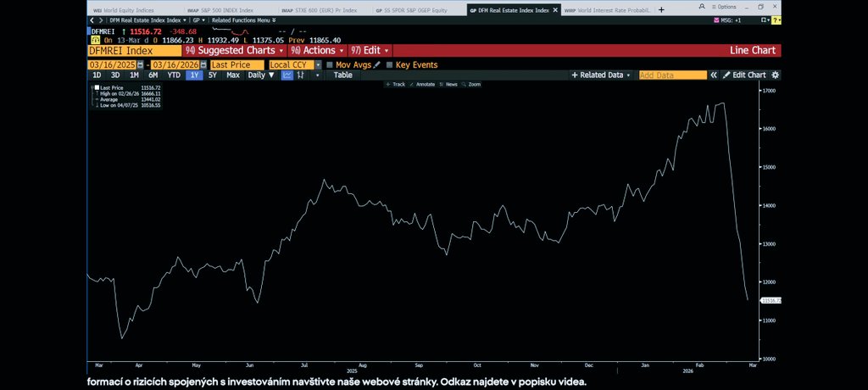Select the 5Y time range
Screen dimensions: 868x390
[x=213, y=75]
